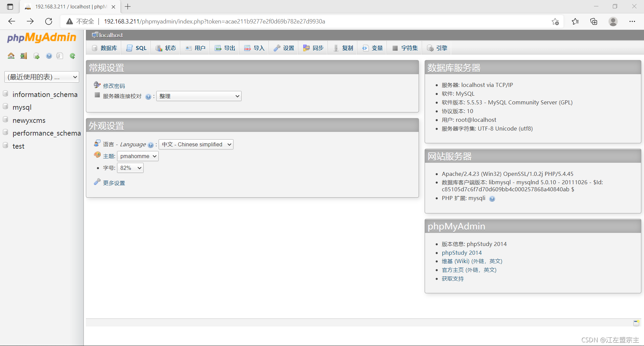The height and width of the screenshot is (346, 644).
Task: Click the 修改密码 link
Action: click(x=114, y=86)
